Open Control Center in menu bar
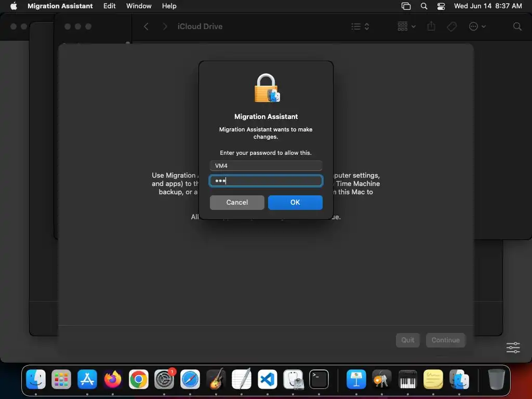Screen dimensions: 532x399 pos(441,6)
